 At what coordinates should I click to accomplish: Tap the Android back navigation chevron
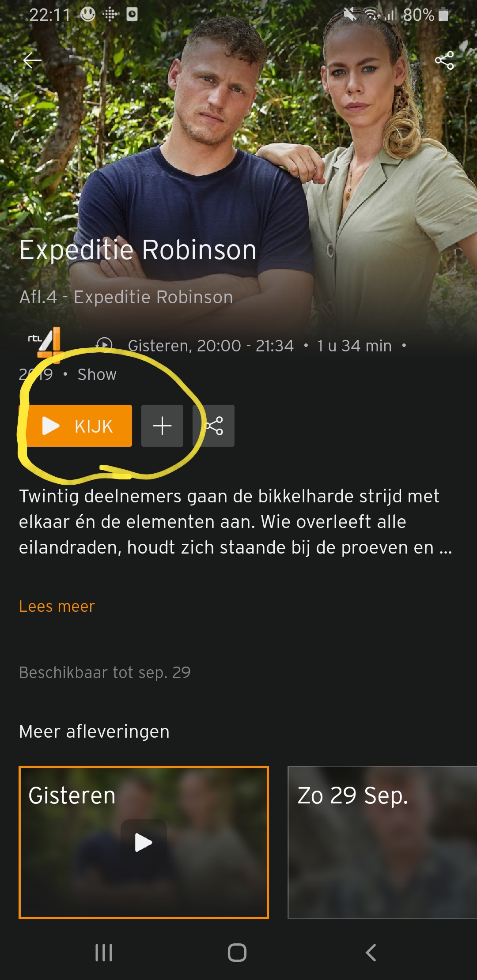[371, 953]
